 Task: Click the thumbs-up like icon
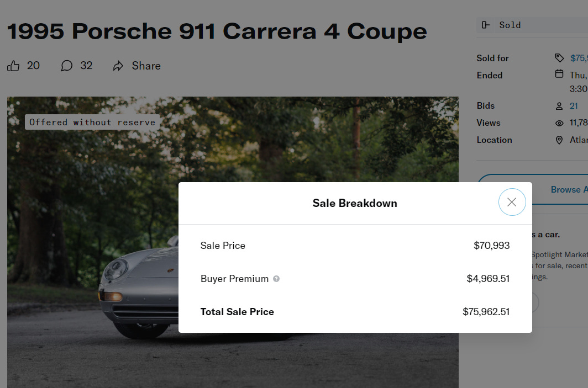click(13, 66)
